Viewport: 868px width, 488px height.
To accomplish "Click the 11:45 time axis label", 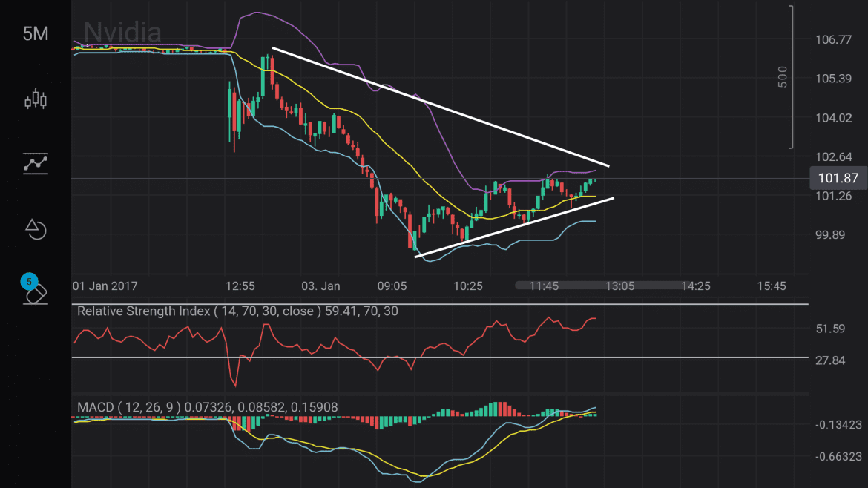I will click(544, 286).
